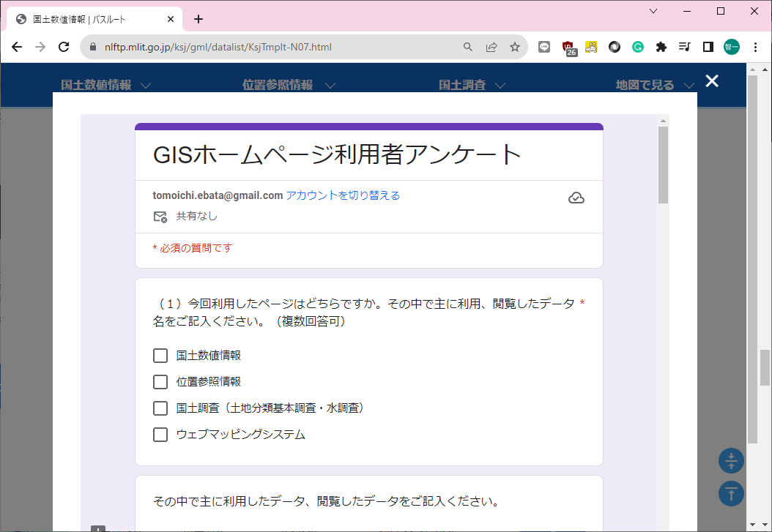772x532 pixels.
Task: Click the scroll-to-top round button
Action: click(x=731, y=493)
